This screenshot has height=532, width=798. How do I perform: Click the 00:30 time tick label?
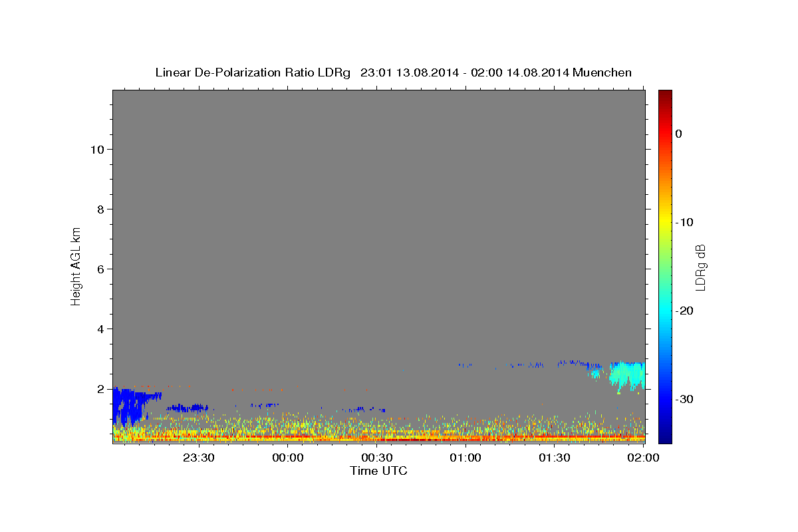[x=377, y=458]
